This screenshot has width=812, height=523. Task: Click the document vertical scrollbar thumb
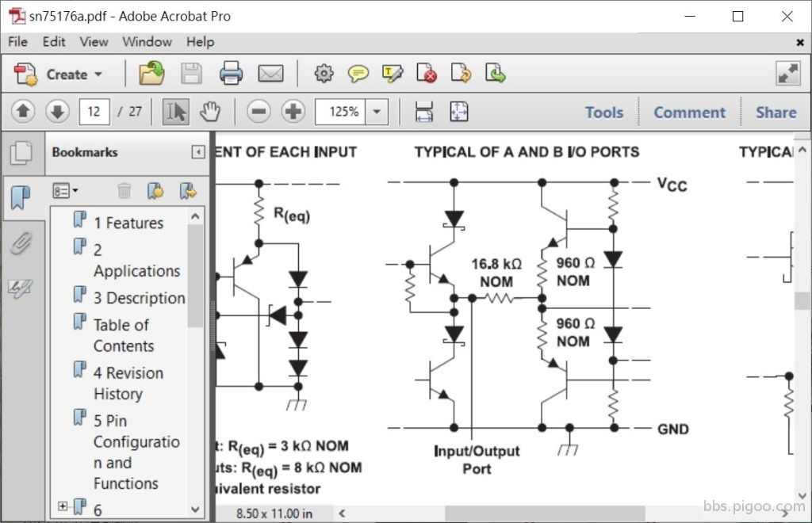click(802, 300)
